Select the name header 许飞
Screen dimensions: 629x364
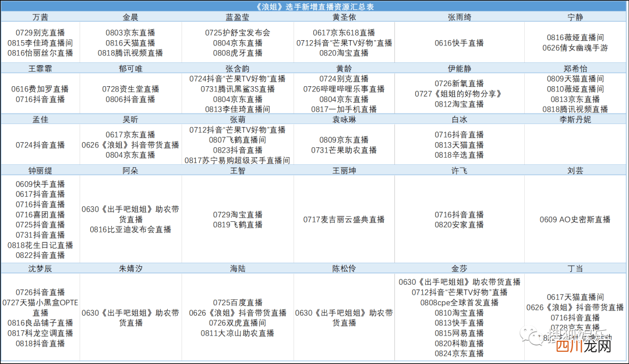pos(460,171)
